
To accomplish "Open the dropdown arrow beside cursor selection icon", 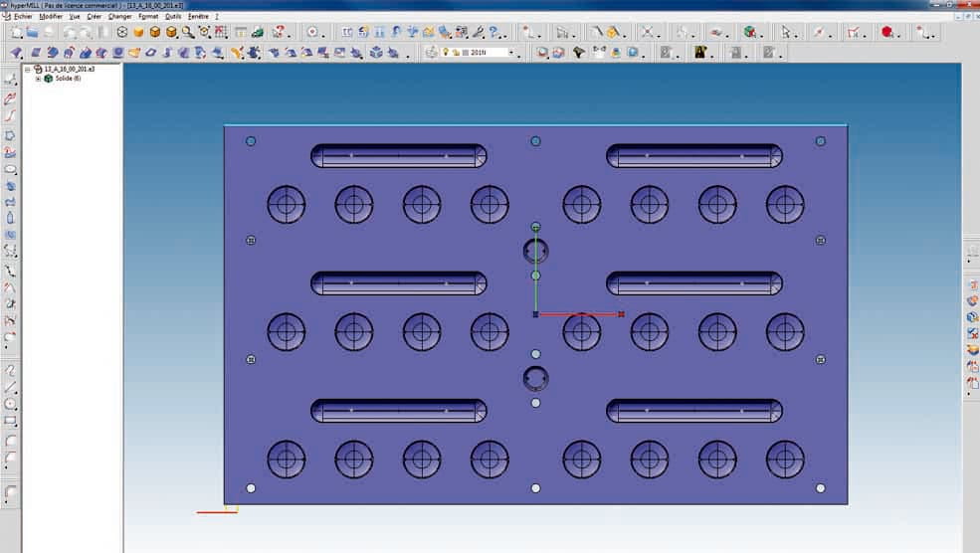I will pos(797,35).
